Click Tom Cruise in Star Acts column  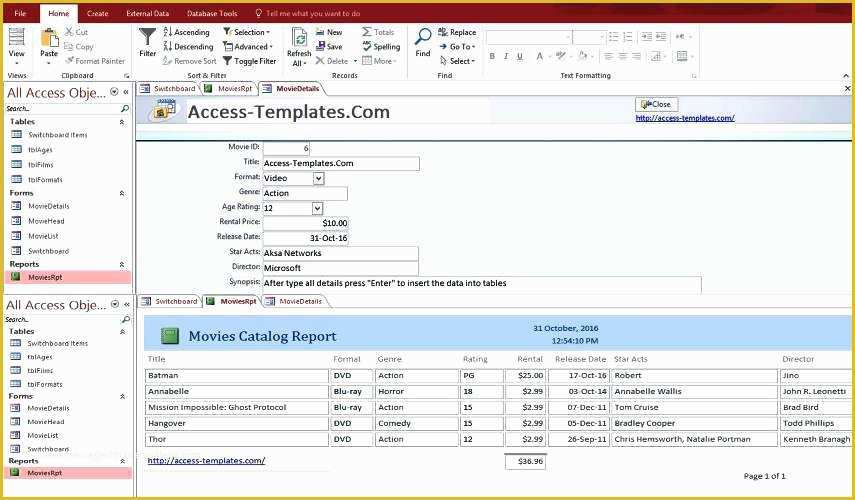694,407
